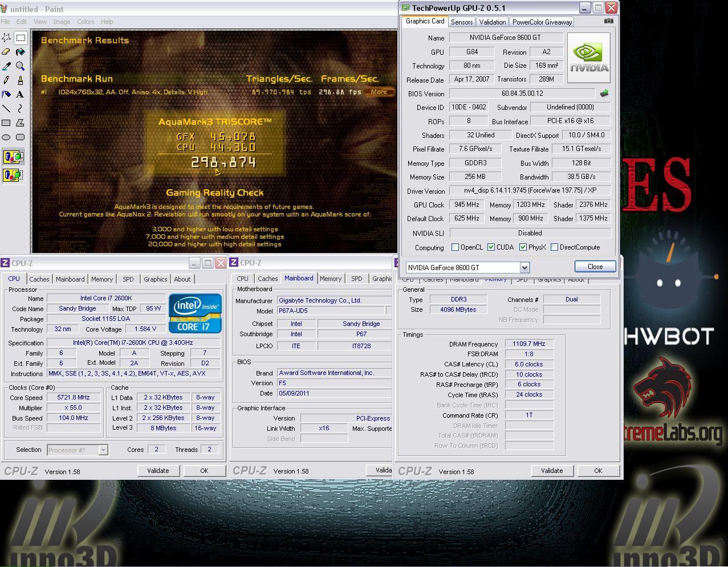Click the Mainboard model P67A-UD5 field
728x567 pixels.
coord(331,311)
